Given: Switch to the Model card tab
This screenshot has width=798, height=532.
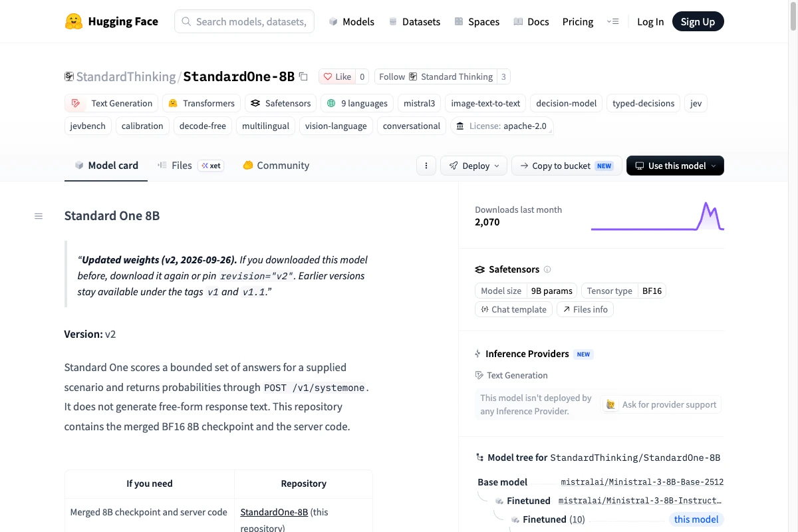Looking at the screenshot, I should 106,166.
